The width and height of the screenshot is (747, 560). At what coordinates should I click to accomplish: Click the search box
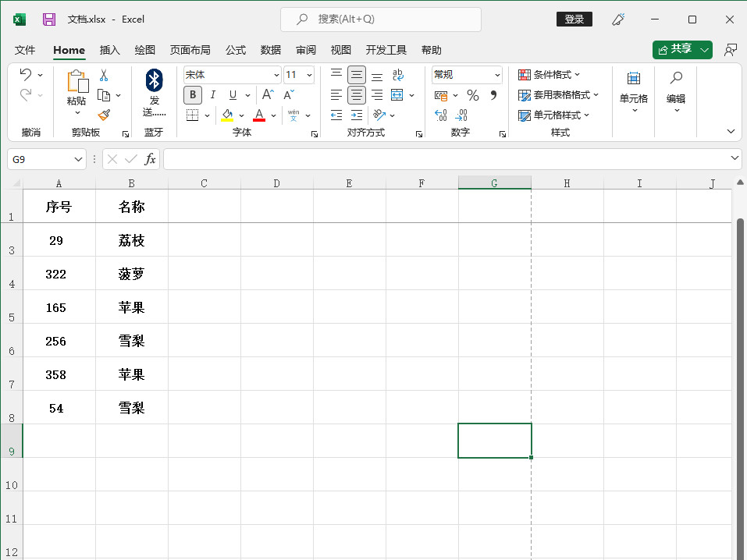(x=381, y=19)
